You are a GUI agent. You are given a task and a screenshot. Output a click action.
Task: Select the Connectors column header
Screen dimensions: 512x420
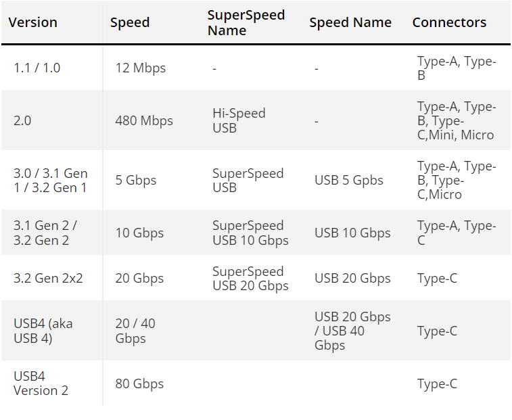click(449, 22)
